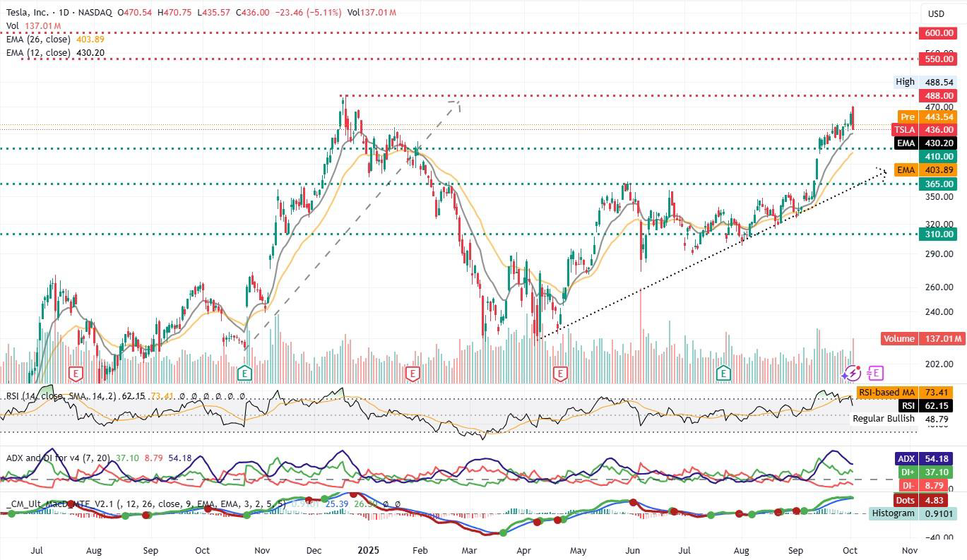Click the upcoming purple earnings E icon

click(876, 373)
